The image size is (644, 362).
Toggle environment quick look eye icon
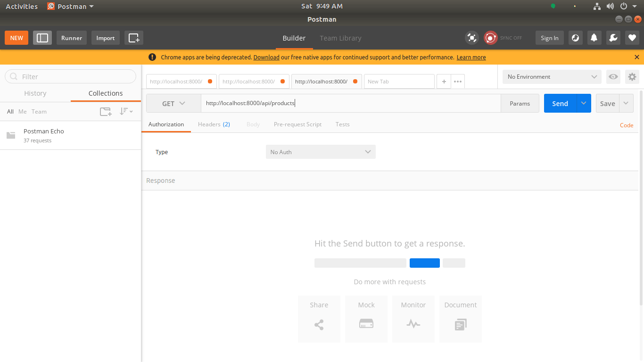[x=613, y=77]
